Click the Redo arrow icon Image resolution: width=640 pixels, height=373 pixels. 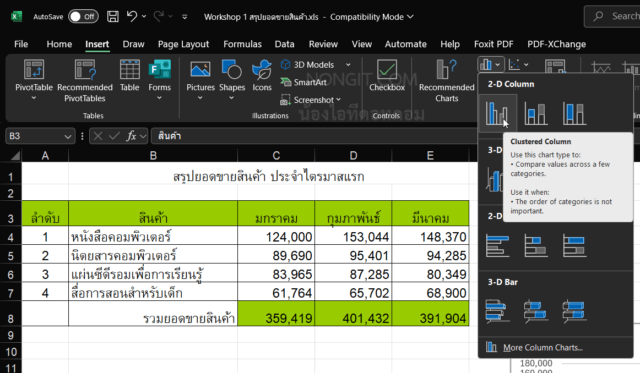coord(159,16)
